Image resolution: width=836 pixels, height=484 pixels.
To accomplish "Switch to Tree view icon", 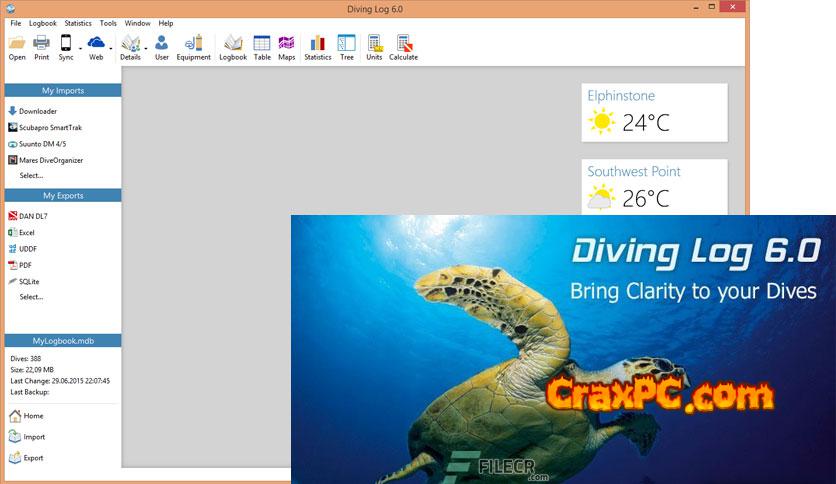I will click(x=346, y=47).
